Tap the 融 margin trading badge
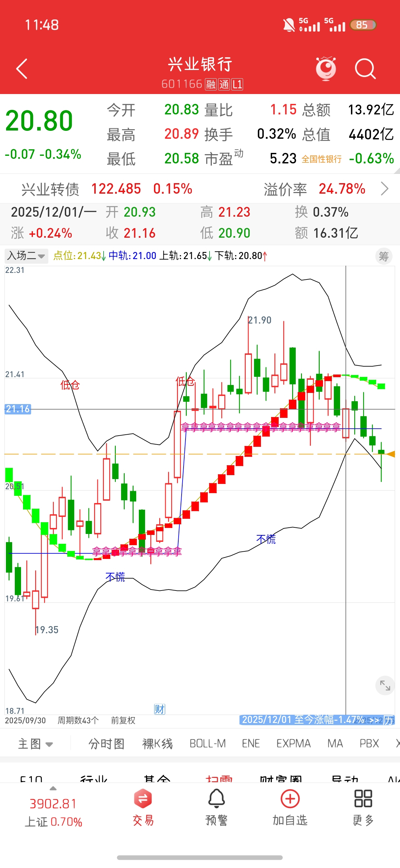 tap(211, 84)
